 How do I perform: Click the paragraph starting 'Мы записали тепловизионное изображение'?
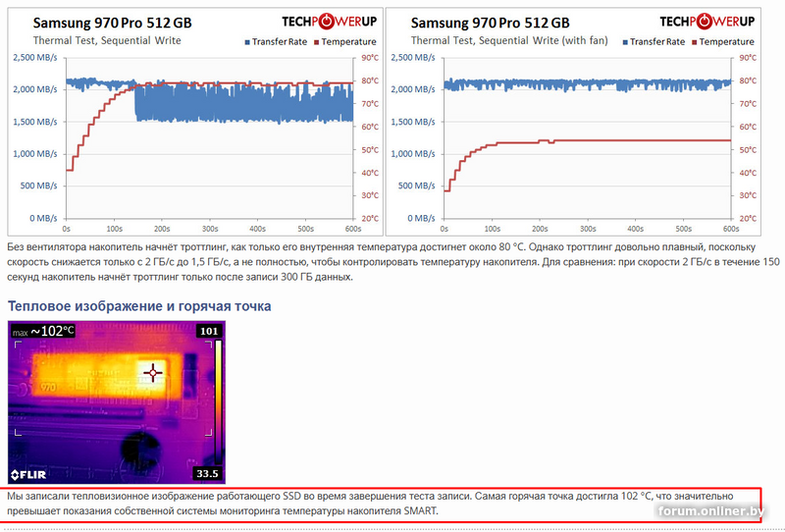[x=370, y=504]
